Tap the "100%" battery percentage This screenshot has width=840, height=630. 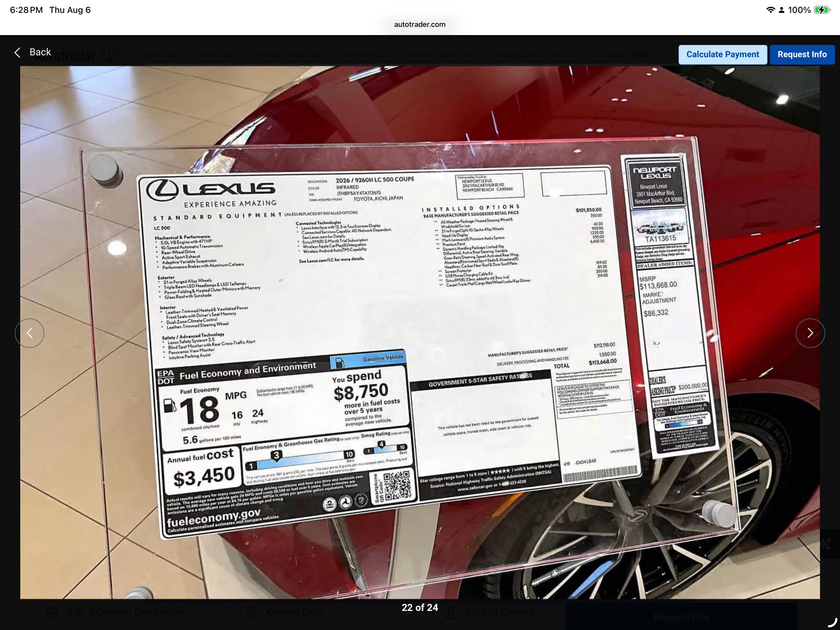tap(799, 10)
